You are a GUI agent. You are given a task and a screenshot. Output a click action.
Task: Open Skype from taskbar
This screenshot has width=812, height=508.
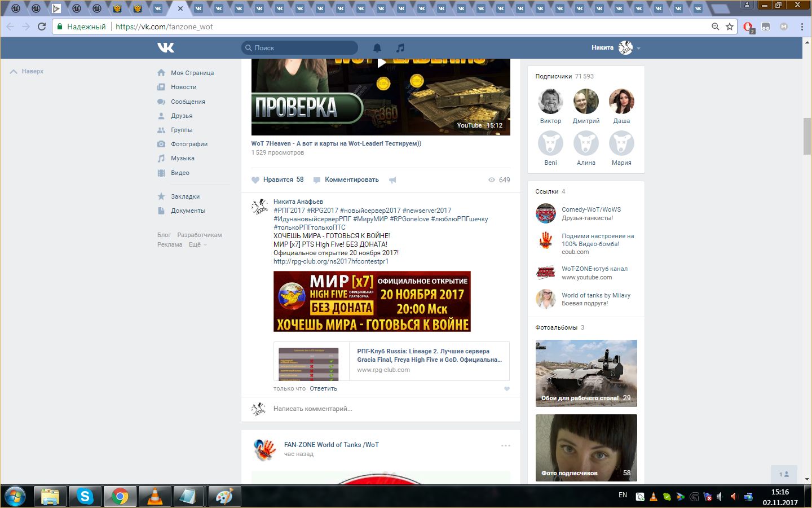coord(85,497)
